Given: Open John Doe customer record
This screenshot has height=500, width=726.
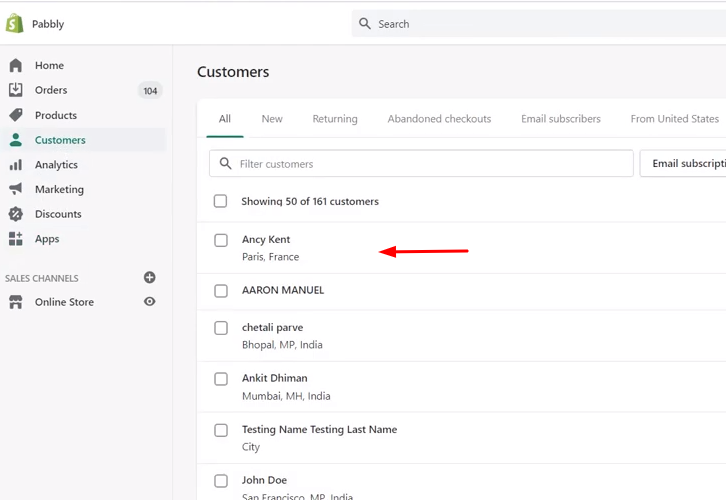Looking at the screenshot, I should [264, 480].
